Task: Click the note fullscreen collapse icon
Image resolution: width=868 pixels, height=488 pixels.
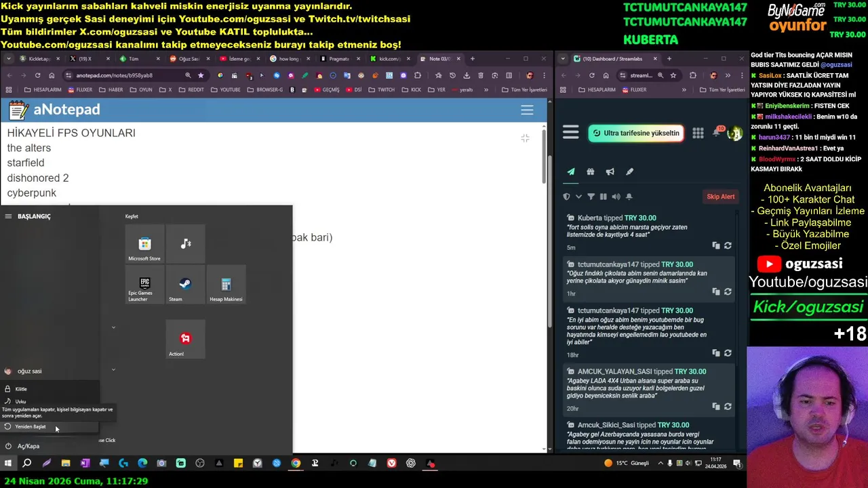Action: pos(525,138)
